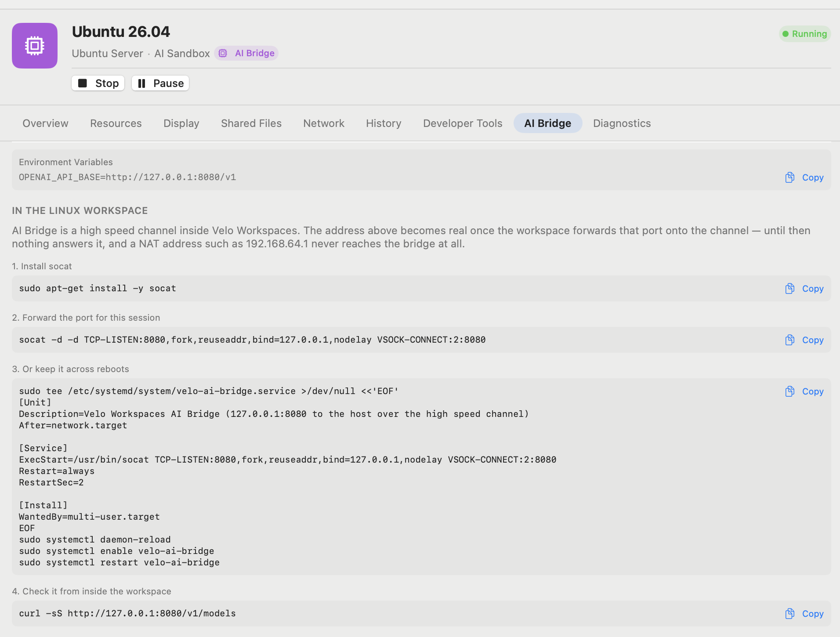Click the 'Ubuntu Server · AI Sandbox' subtitle
This screenshot has height=637, width=840.
point(141,54)
